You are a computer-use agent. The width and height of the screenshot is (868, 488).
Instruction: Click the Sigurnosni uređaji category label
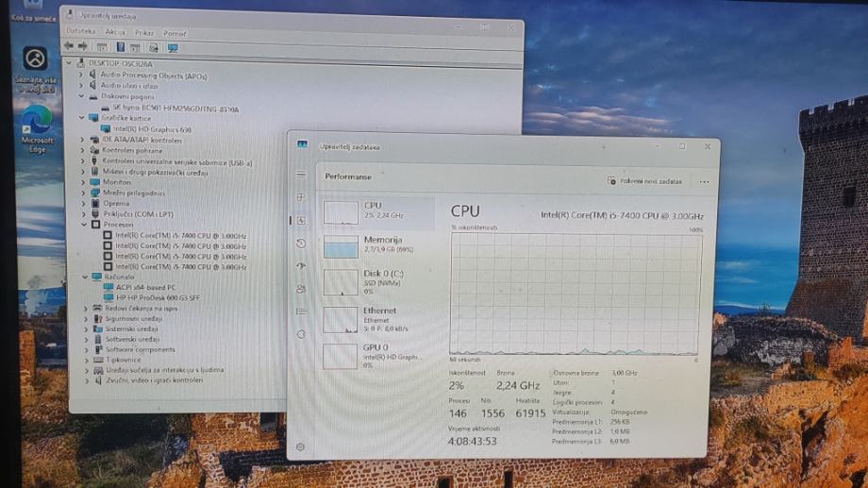click(134, 318)
